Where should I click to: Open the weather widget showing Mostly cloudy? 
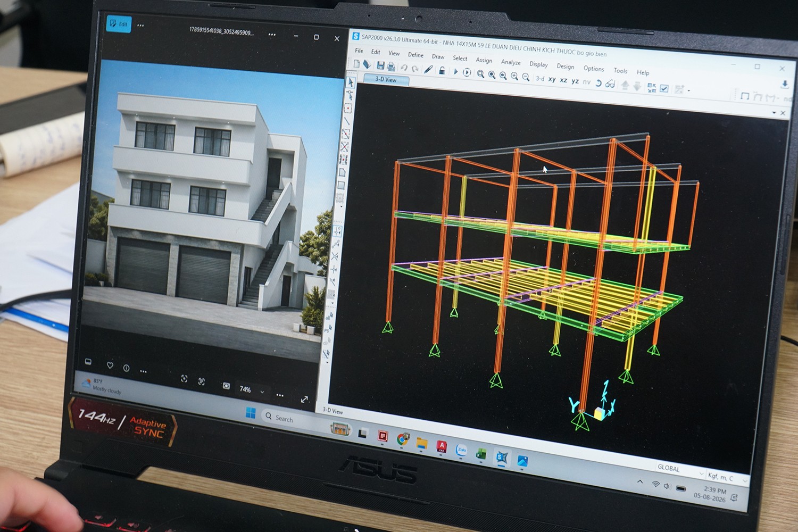(x=102, y=386)
